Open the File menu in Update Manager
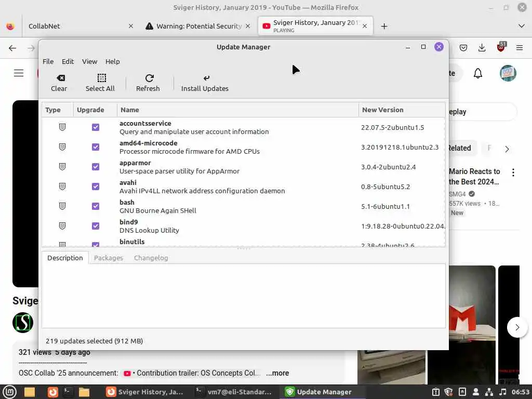 click(x=48, y=61)
